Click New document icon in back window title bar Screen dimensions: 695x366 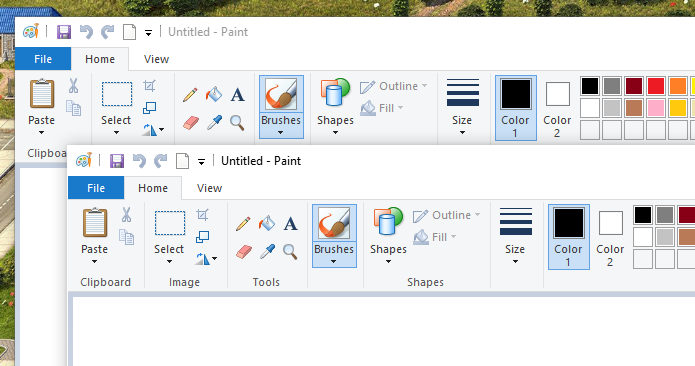tap(130, 32)
